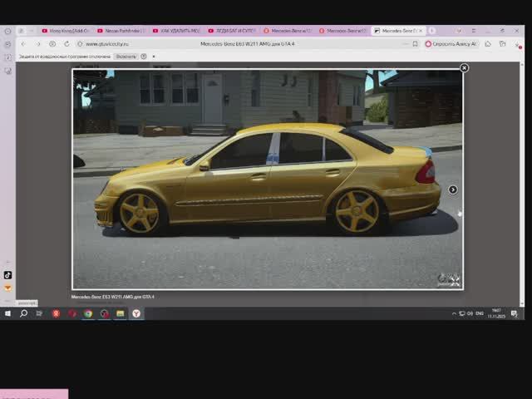Screen dimensions: 532x399
Task: Open the TikTok icon in the browser sidebar
Action: pyautogui.click(x=7, y=275)
